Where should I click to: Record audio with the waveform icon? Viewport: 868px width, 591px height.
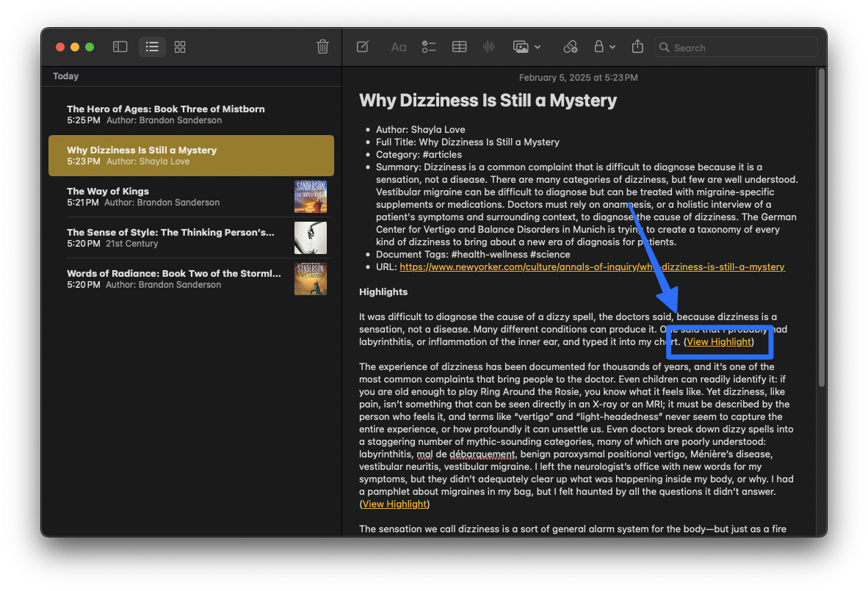tap(488, 47)
